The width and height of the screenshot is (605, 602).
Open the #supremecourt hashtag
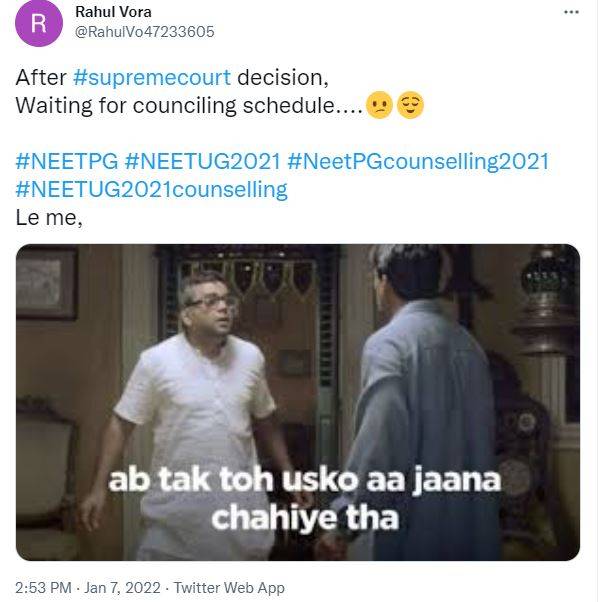[152, 78]
